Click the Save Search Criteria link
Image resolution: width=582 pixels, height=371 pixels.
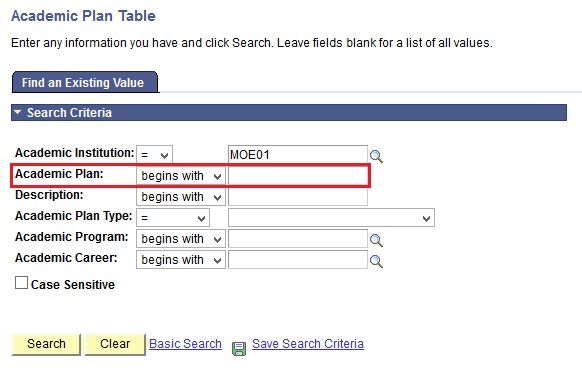[x=308, y=344]
